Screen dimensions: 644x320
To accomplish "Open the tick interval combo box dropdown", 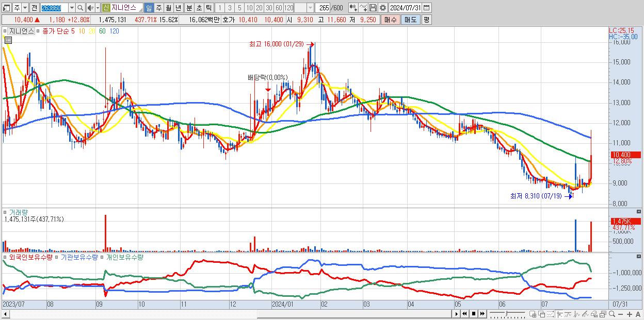I will click(310, 8).
